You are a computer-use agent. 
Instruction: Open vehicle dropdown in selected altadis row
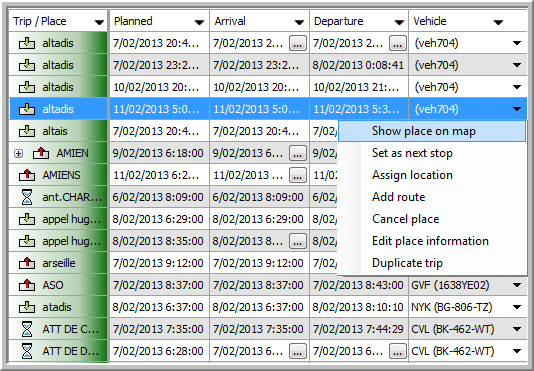tap(517, 109)
